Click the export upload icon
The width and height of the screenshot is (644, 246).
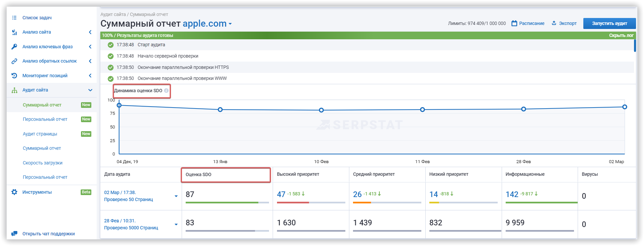(x=554, y=23)
